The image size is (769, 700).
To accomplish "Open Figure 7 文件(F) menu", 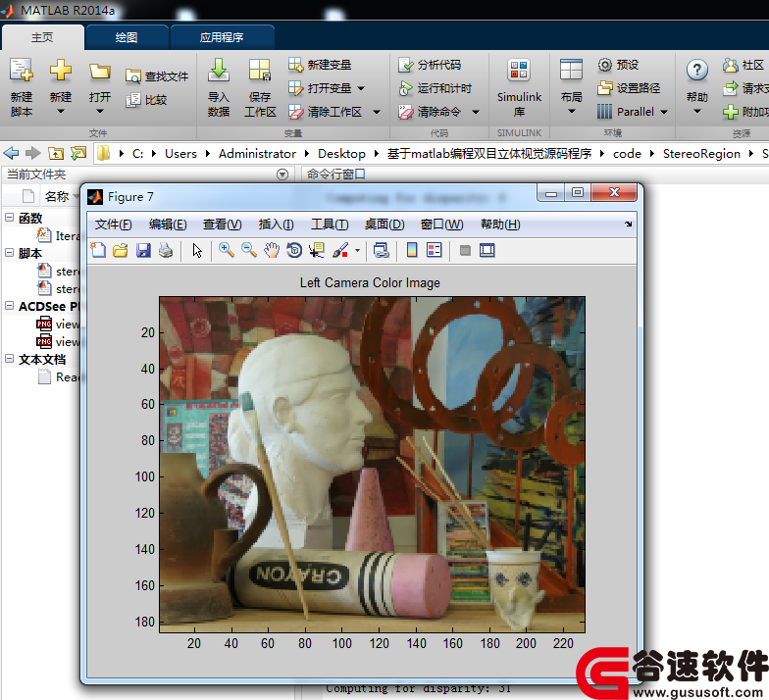I will (114, 225).
